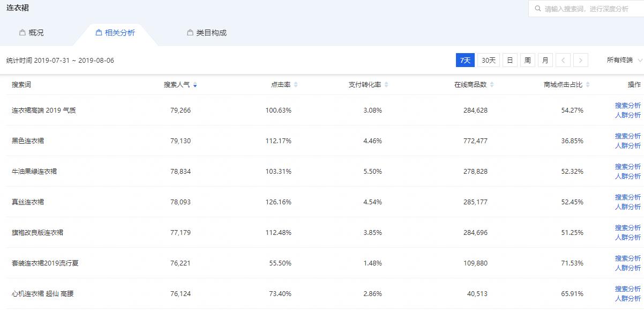Image resolution: width=644 pixels, height=310 pixels.
Task: Sort by 搜索人气 column arrow
Action: point(195,85)
